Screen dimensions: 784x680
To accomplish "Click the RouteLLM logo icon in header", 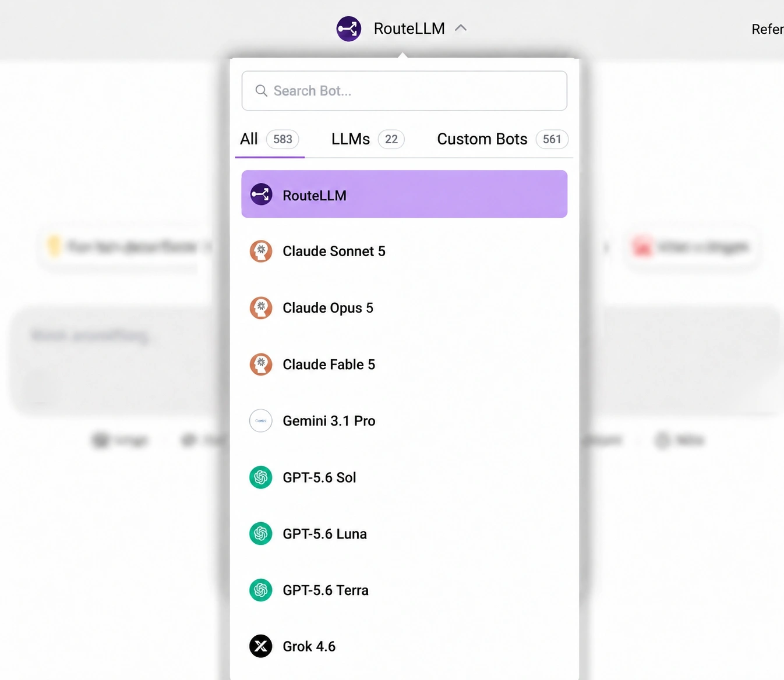I will 349,29.
